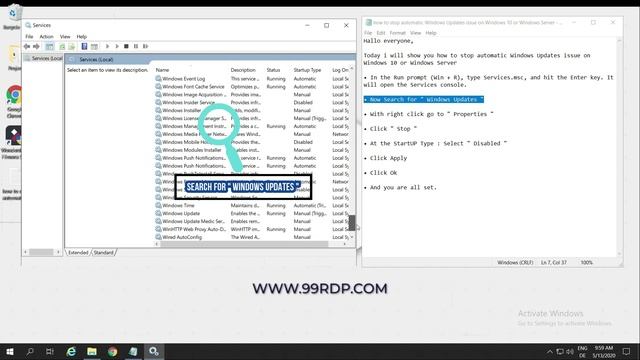Open the File menu in Services window
This screenshot has height=360, width=640.
point(29,37)
